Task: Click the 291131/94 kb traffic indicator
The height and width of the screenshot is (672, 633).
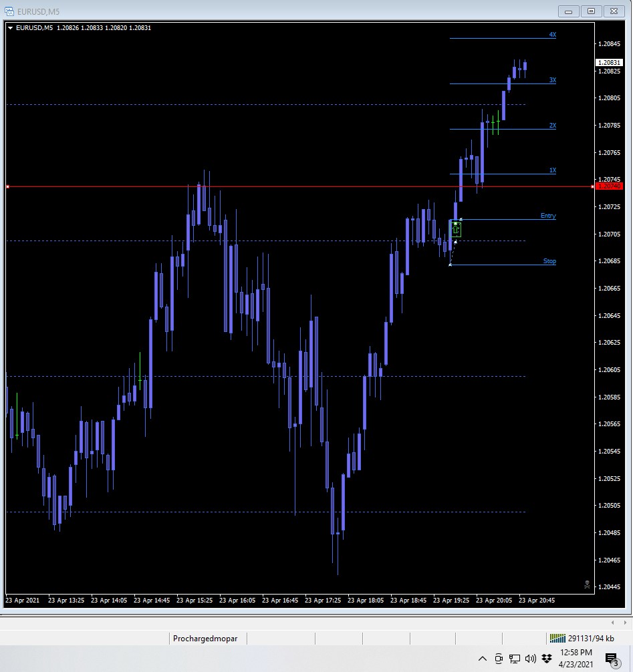Action: 591,639
